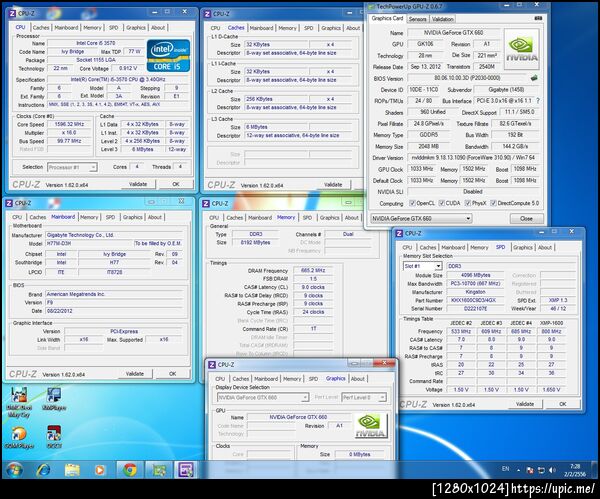Toggle the DirectCompute 5.0 checkbox
This screenshot has height=499, width=600.
493,203
